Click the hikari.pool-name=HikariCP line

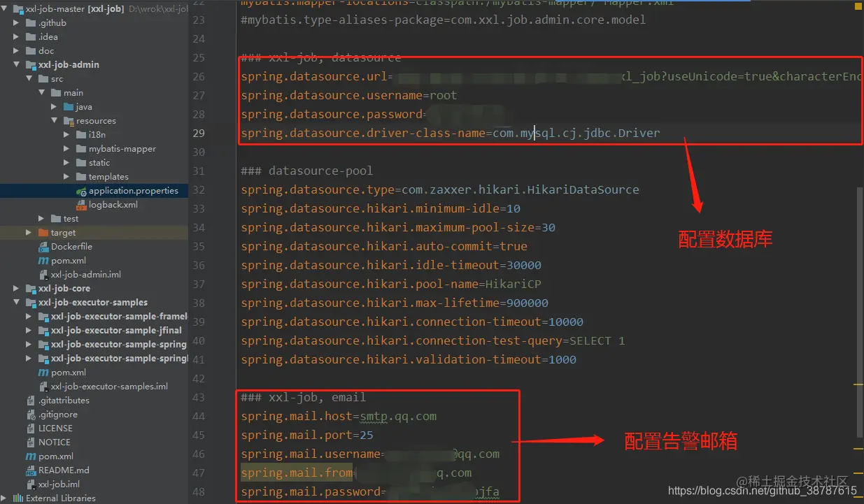click(391, 284)
